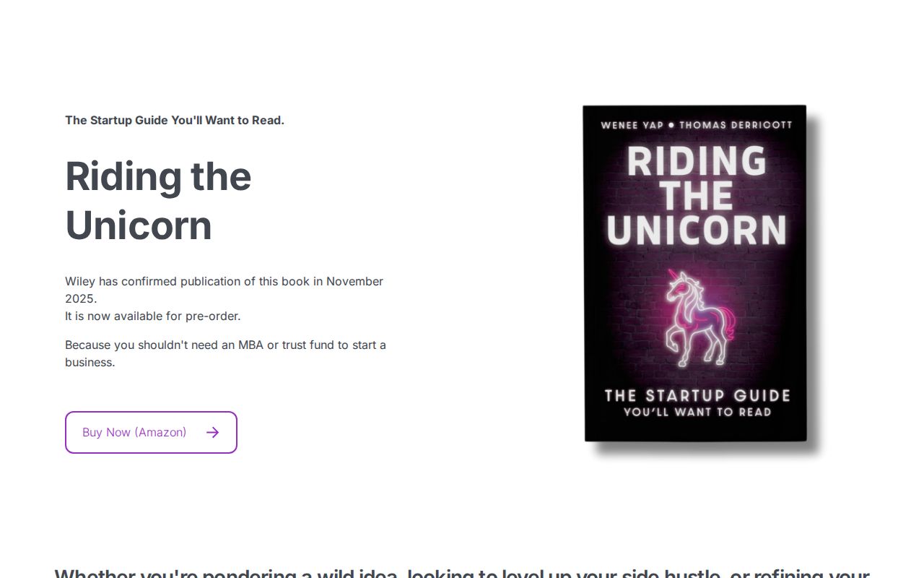Click the pre-order availability text line
924x578 pixels.
coord(152,316)
